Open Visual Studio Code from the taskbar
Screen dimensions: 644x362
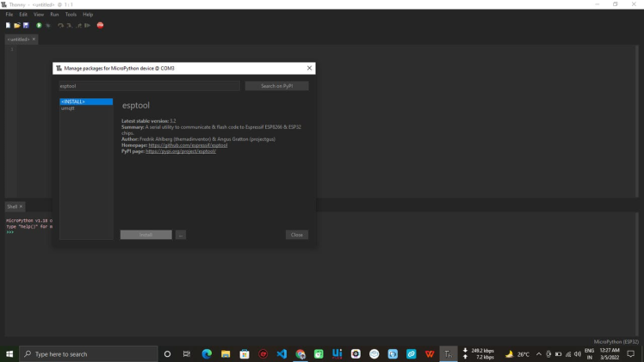[x=282, y=353]
